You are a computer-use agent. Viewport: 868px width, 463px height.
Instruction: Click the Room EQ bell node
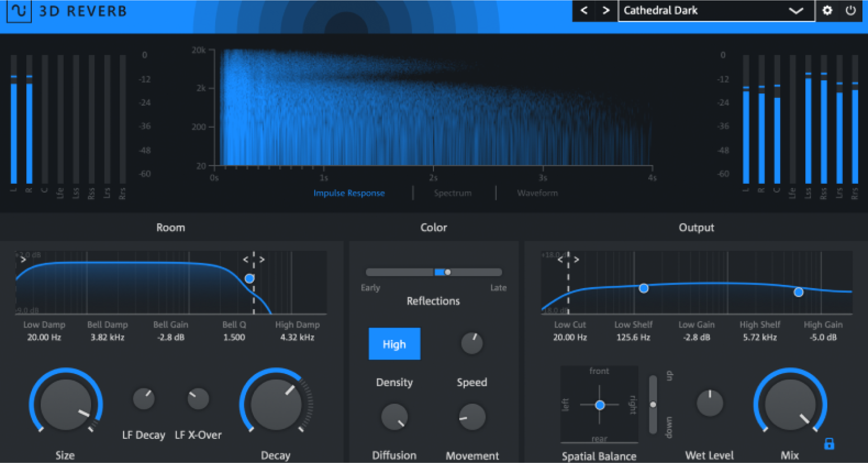point(249,278)
